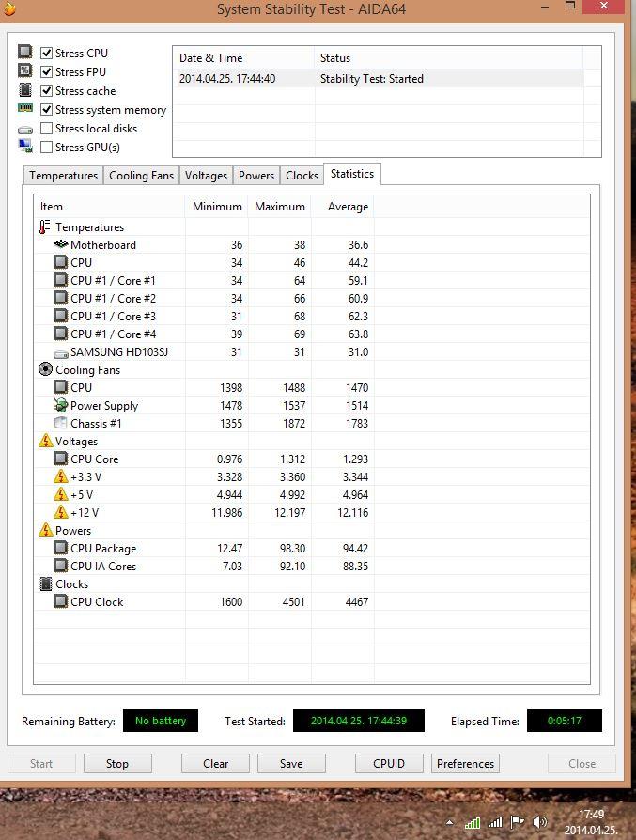Click the cache chip icon beside Stress cache
This screenshot has height=840, width=636.
click(x=24, y=89)
